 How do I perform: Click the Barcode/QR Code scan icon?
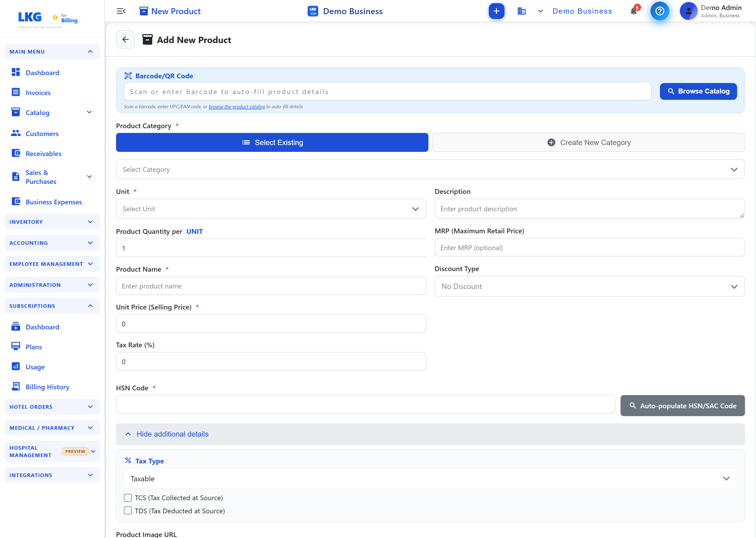coord(128,76)
